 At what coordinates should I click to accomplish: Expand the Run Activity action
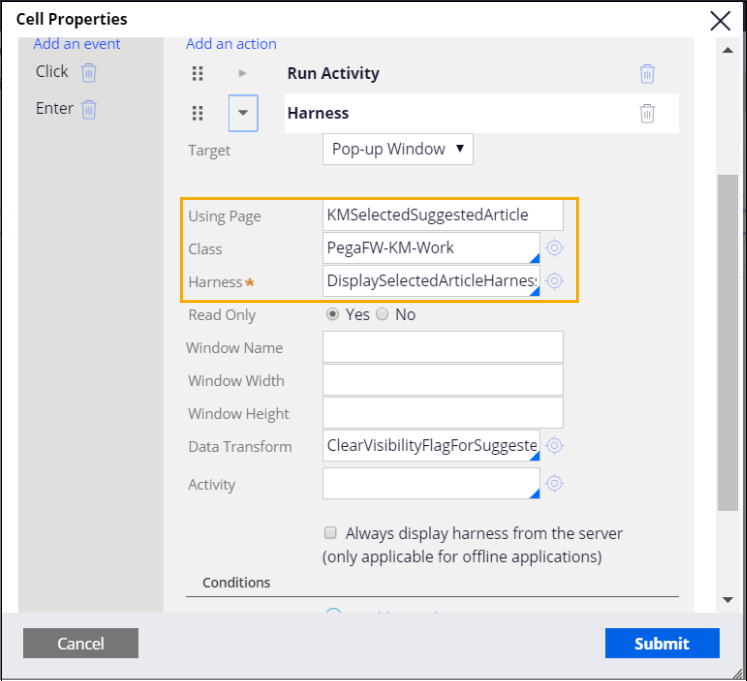(242, 74)
